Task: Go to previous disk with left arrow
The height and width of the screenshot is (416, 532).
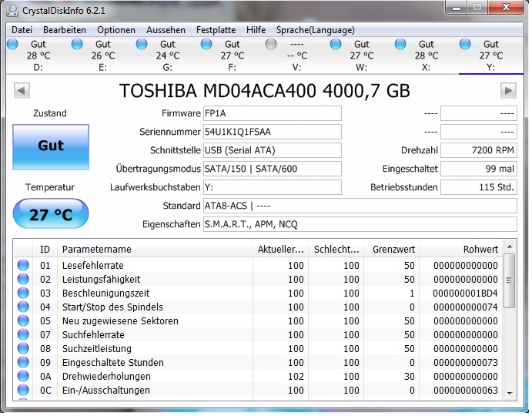Action: point(22,91)
